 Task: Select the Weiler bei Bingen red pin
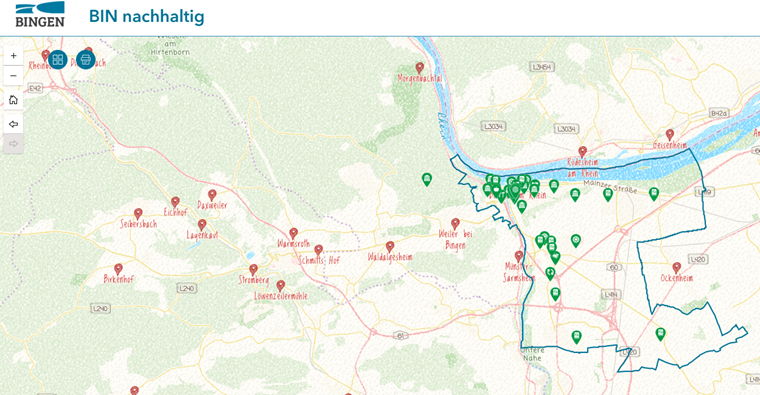coord(455,223)
